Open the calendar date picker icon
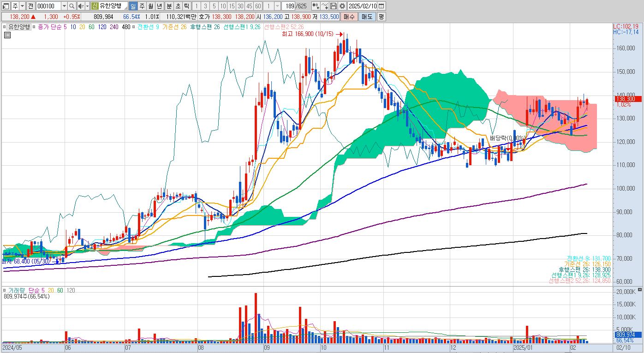 pyautogui.click(x=382, y=6)
